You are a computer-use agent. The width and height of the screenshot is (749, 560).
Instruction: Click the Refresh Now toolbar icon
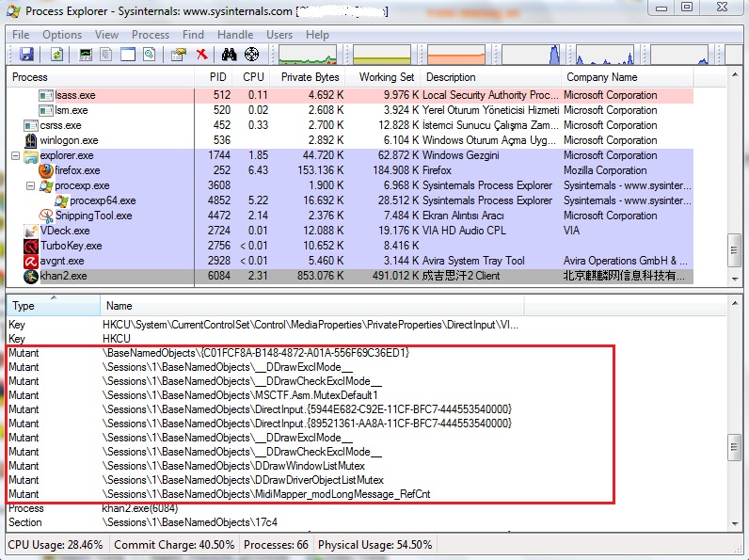coord(56,55)
